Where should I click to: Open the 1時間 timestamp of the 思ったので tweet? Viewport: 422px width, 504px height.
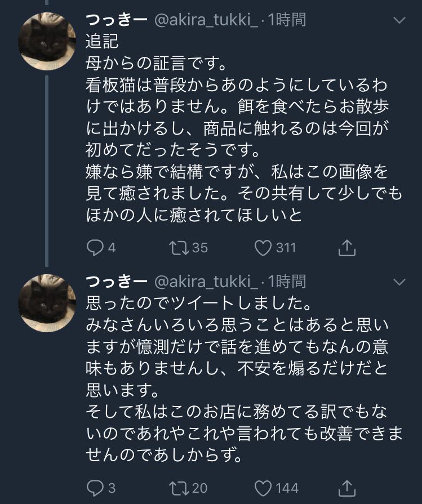pos(287,281)
